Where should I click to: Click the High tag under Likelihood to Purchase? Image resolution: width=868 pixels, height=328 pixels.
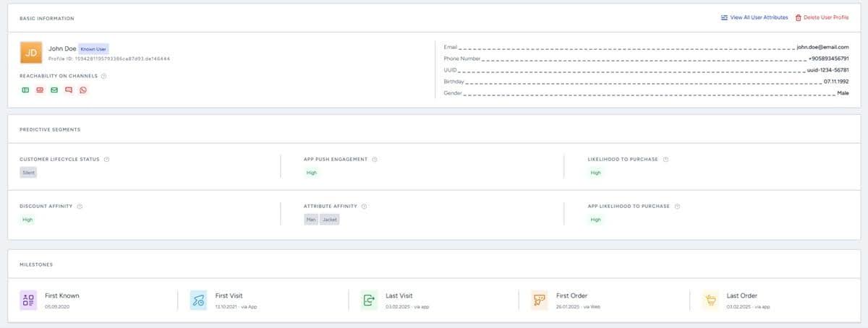coord(595,173)
